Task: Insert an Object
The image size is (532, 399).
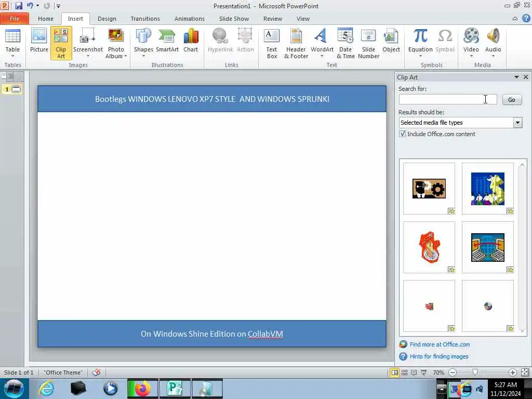Action: point(391,43)
